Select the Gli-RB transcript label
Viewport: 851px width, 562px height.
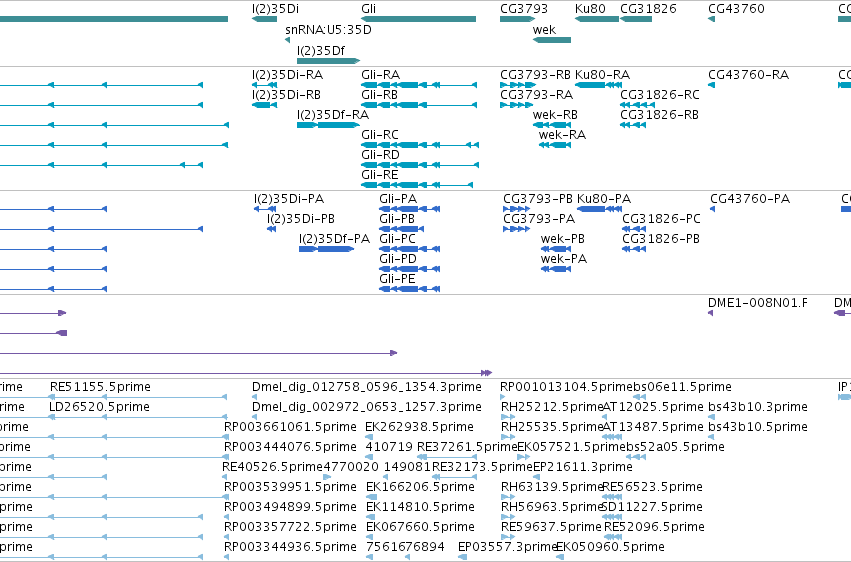coord(379,95)
